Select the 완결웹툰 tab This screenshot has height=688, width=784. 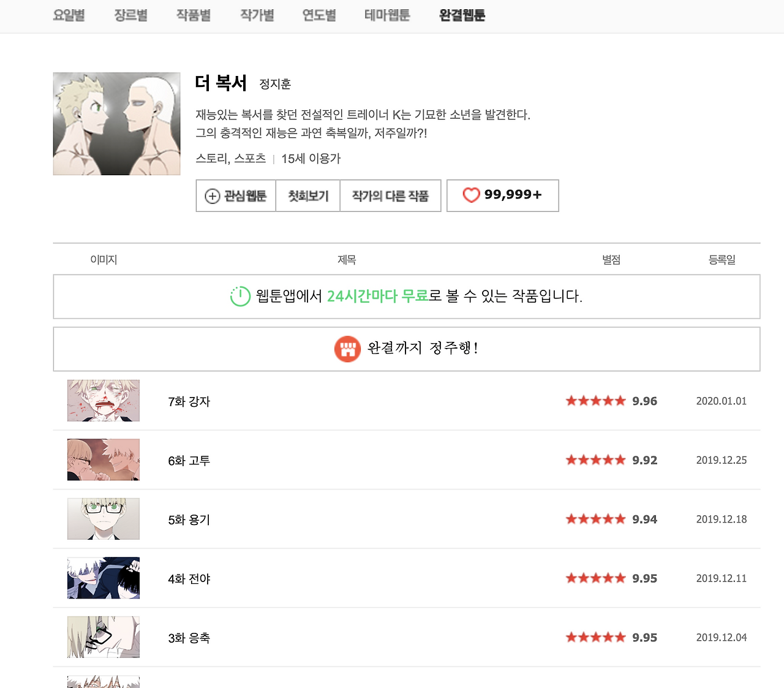[x=462, y=15]
